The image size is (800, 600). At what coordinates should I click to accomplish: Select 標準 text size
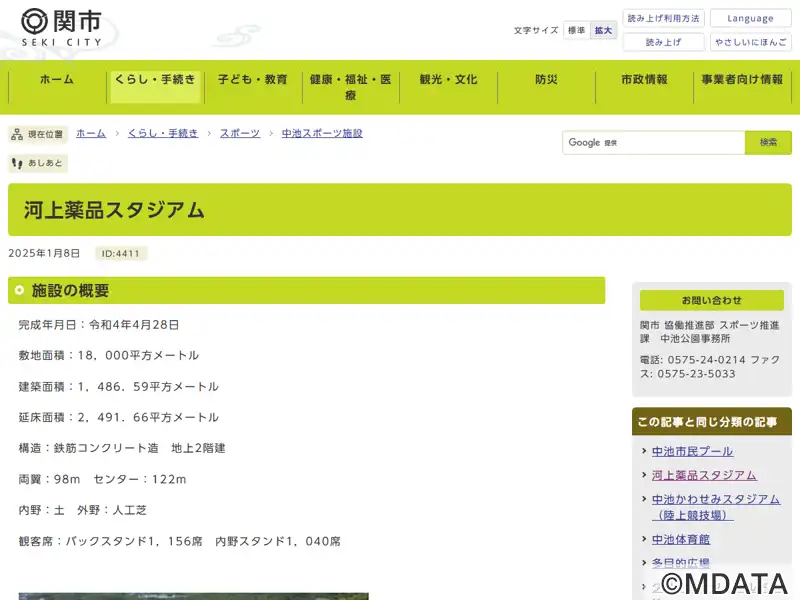click(x=577, y=30)
